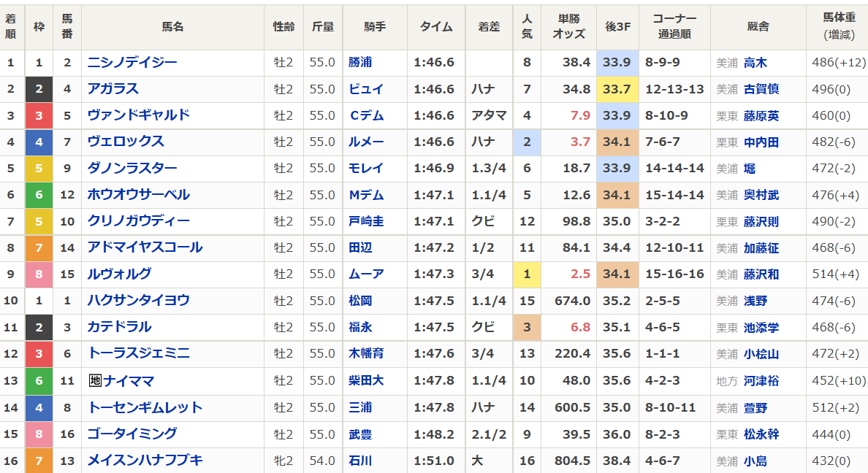
Task: Open jockey page 武豊
Action: [360, 434]
